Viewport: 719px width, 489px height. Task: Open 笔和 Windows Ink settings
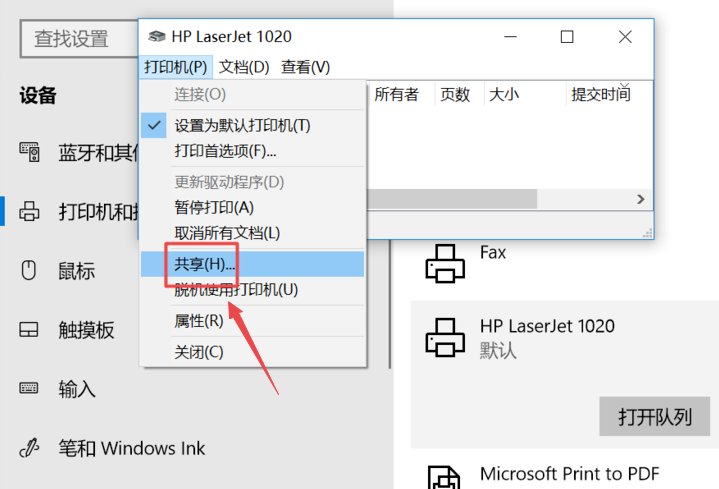coord(131,448)
